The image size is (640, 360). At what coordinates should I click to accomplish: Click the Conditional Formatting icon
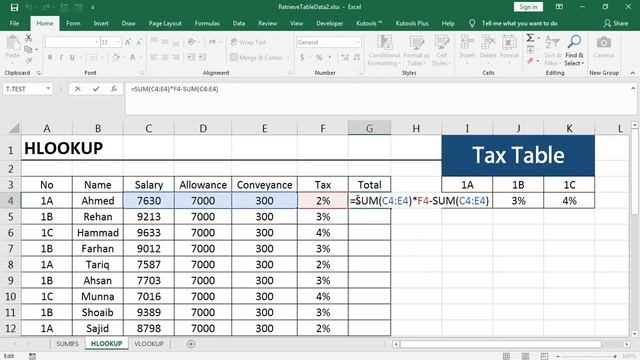pos(384,43)
